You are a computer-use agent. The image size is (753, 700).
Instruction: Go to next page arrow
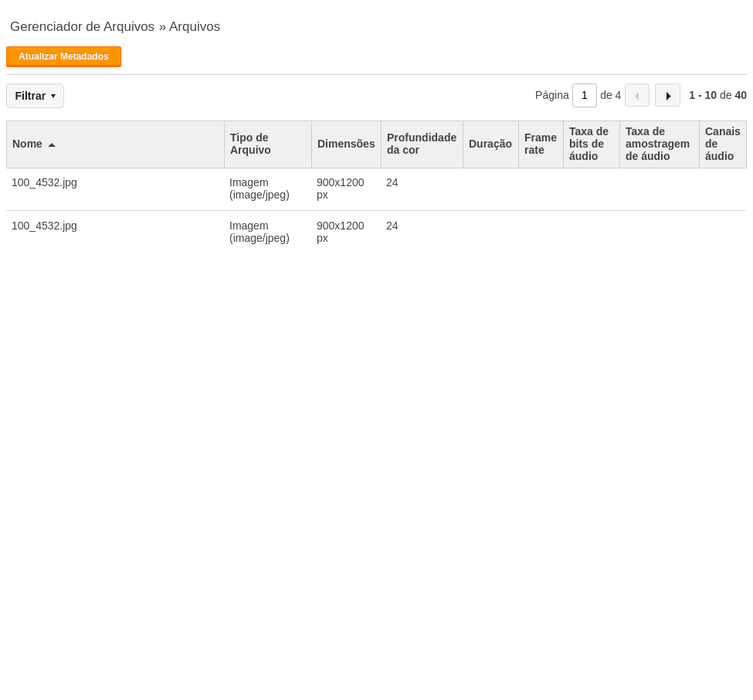667,95
